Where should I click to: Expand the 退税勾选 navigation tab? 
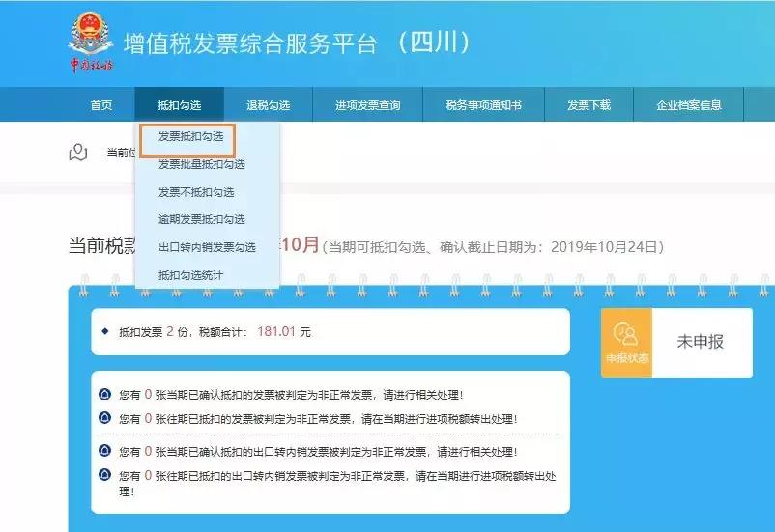click(269, 104)
